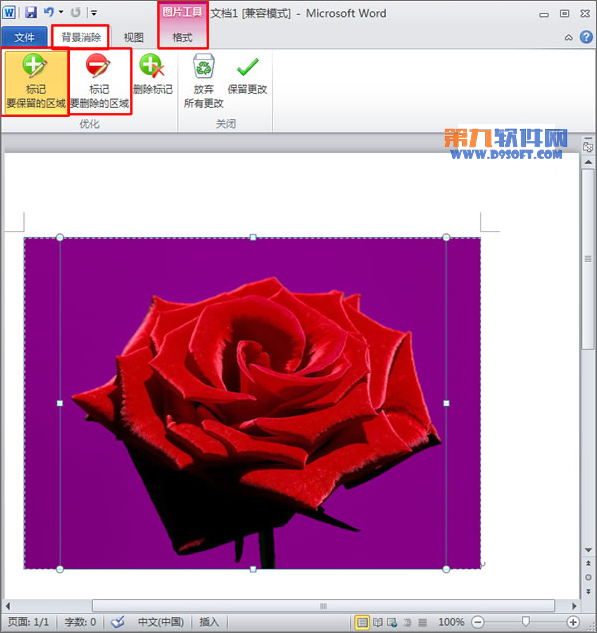Viewport: 597px width, 633px height.
Task: Select Mark Areas to Keep tool
Action: 36,82
